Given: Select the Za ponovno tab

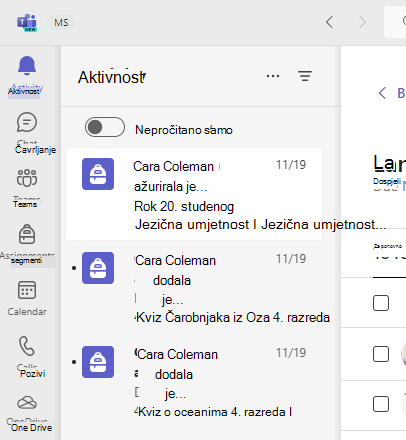Looking at the screenshot, I should coord(388,246).
